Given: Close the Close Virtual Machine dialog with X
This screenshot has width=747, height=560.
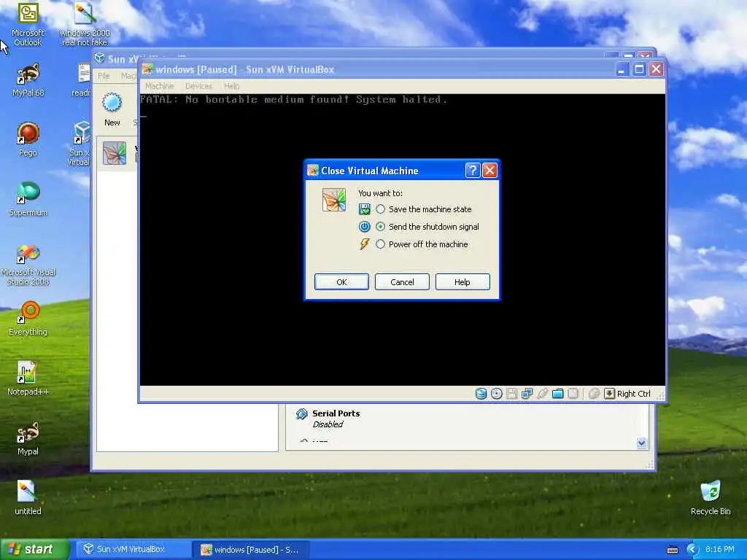Looking at the screenshot, I should (x=489, y=171).
